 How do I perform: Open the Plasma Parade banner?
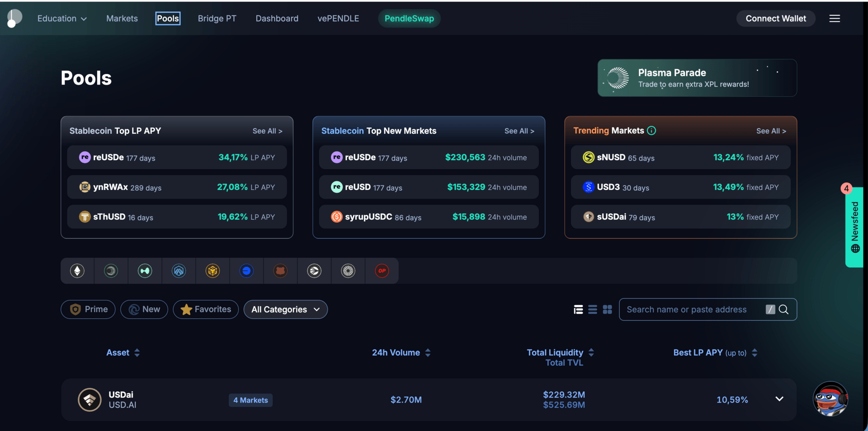697,78
